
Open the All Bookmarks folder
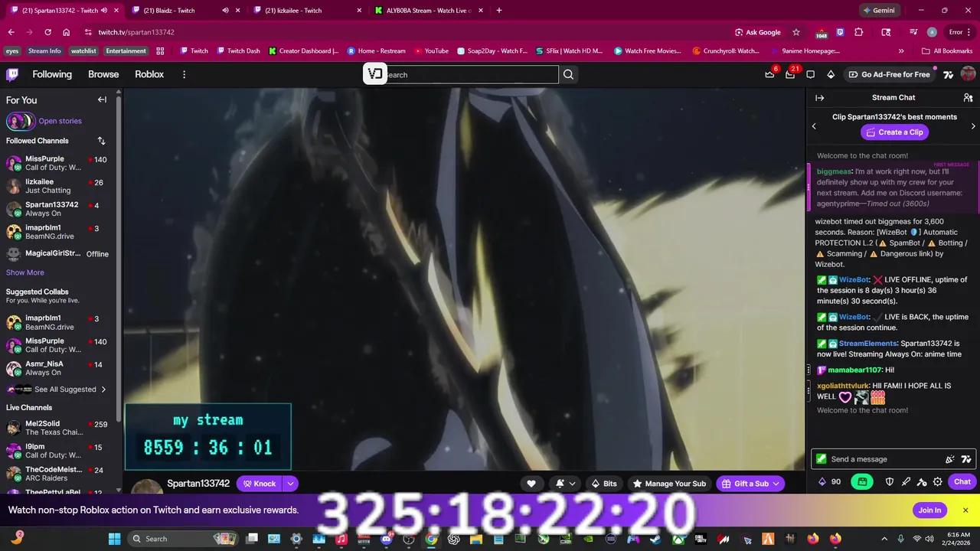coord(947,51)
